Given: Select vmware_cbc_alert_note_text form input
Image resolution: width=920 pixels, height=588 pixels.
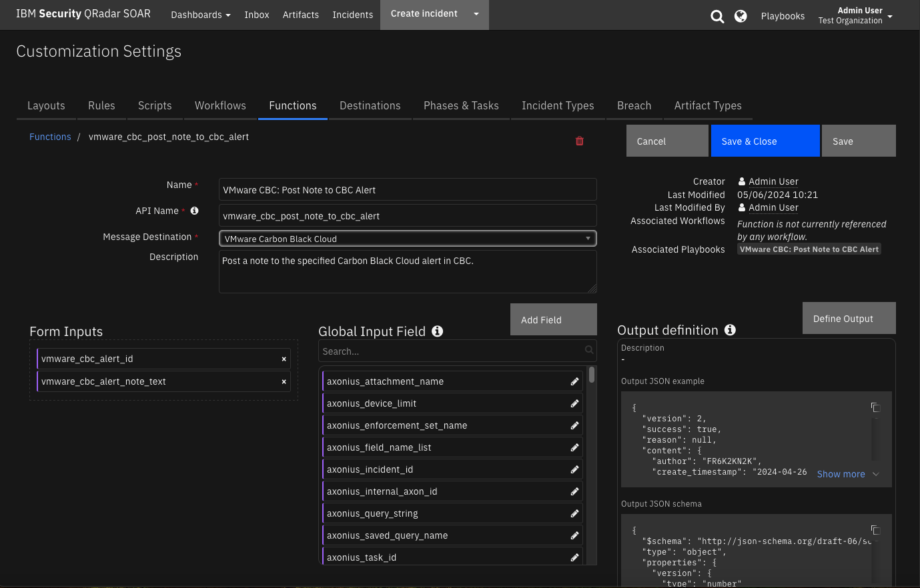Looking at the screenshot, I should click(x=163, y=382).
